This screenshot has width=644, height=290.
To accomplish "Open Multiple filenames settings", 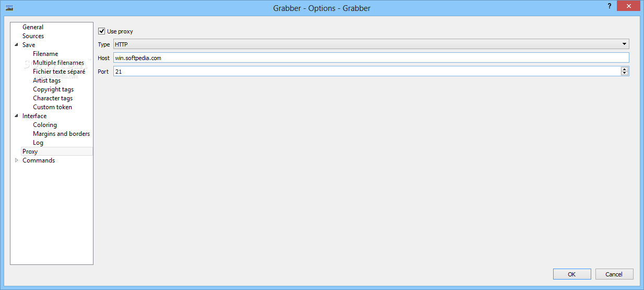I will (x=58, y=63).
